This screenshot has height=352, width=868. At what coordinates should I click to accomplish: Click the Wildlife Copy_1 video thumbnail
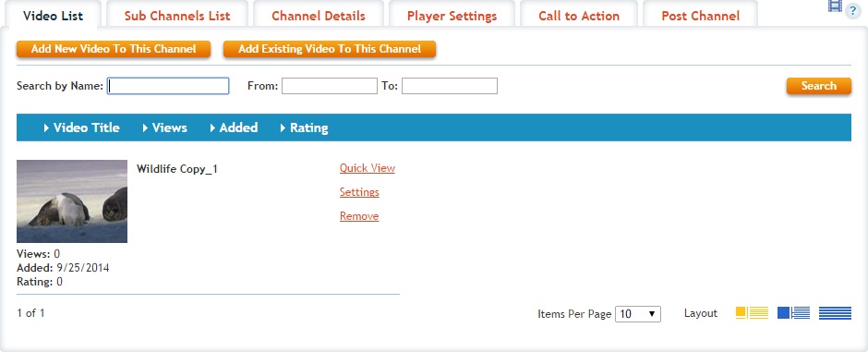click(x=72, y=201)
